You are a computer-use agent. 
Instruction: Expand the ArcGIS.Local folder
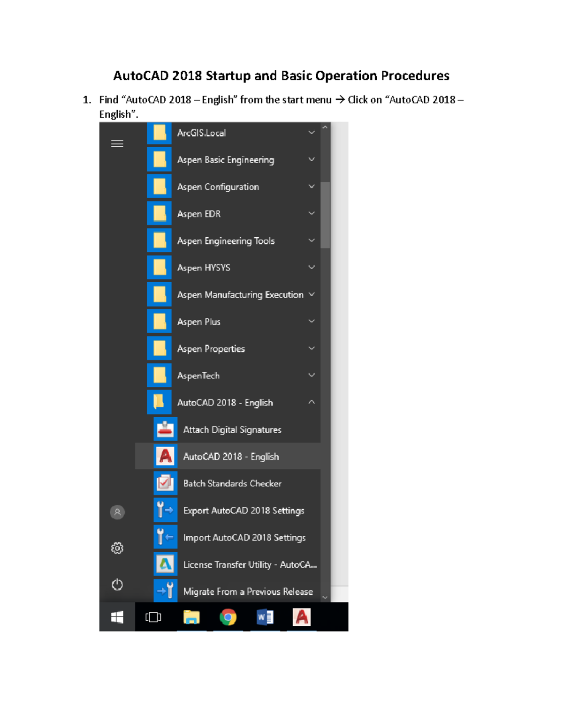(x=311, y=133)
